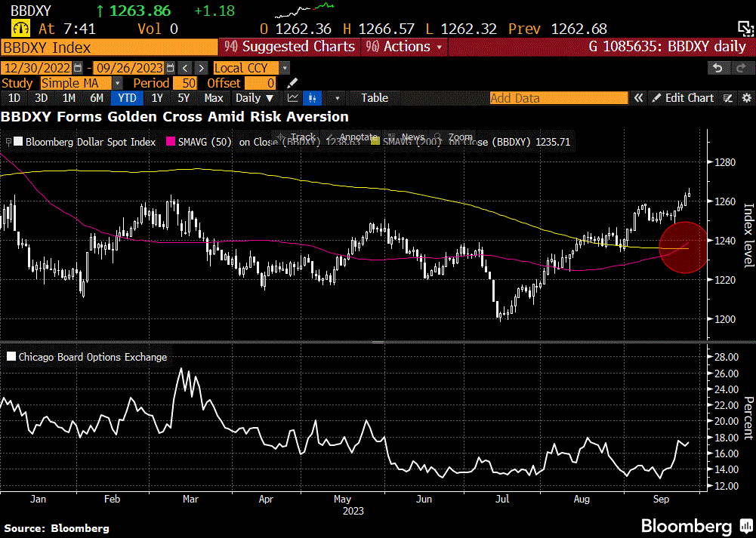The height and width of the screenshot is (538, 756).
Task: Click the Offset field showing 0
Action: (x=261, y=83)
